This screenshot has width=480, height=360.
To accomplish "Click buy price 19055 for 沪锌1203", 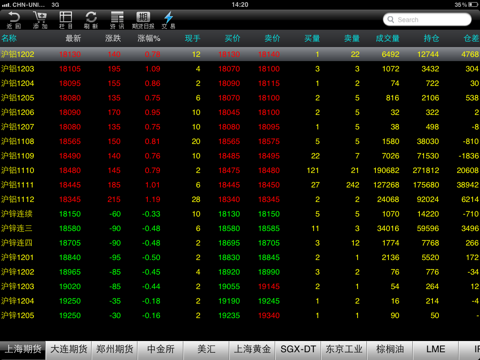I will 229,286.
